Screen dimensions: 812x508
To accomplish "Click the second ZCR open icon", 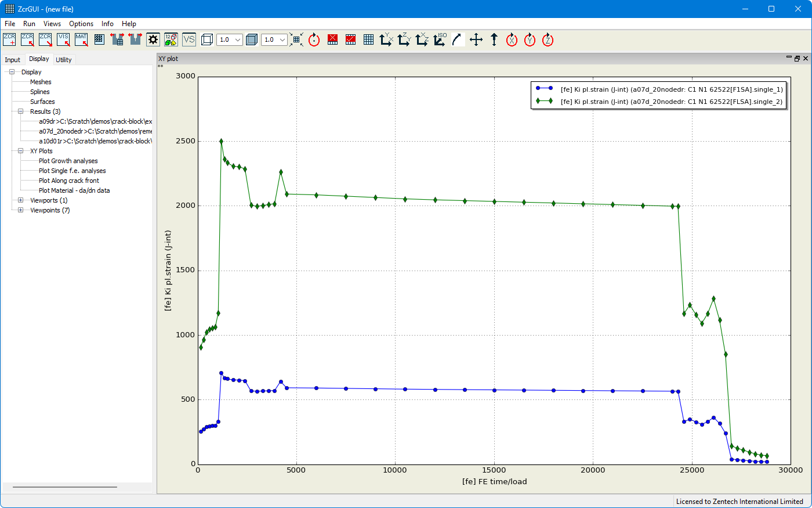I will coord(27,39).
